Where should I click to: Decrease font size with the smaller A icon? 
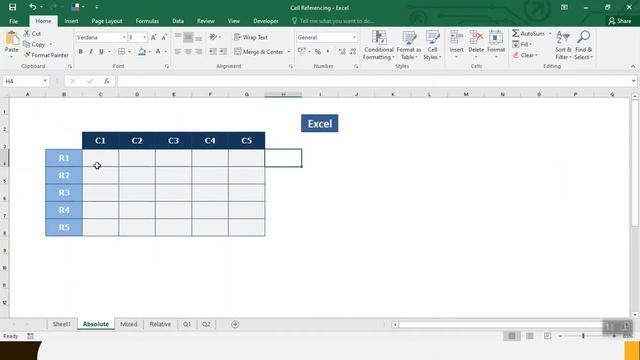click(164, 37)
